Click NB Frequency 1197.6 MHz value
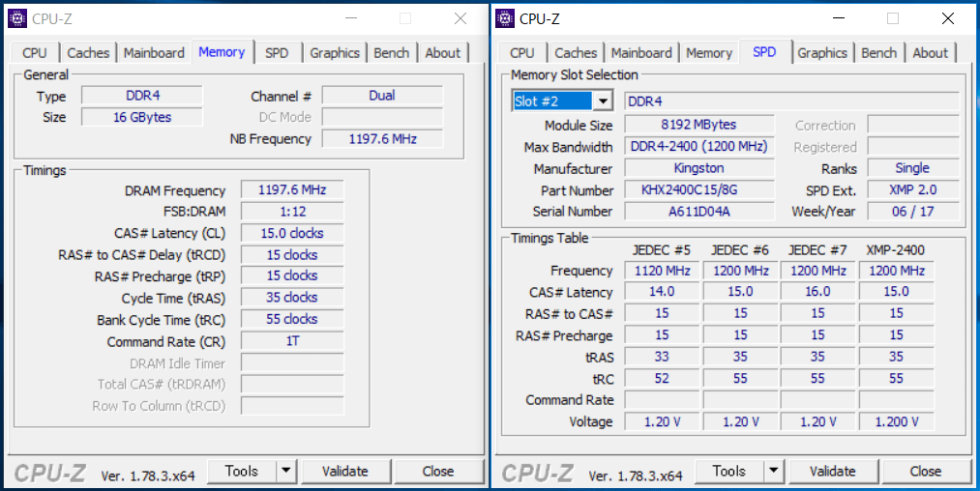Viewport: 980px width, 491px height. (x=382, y=138)
